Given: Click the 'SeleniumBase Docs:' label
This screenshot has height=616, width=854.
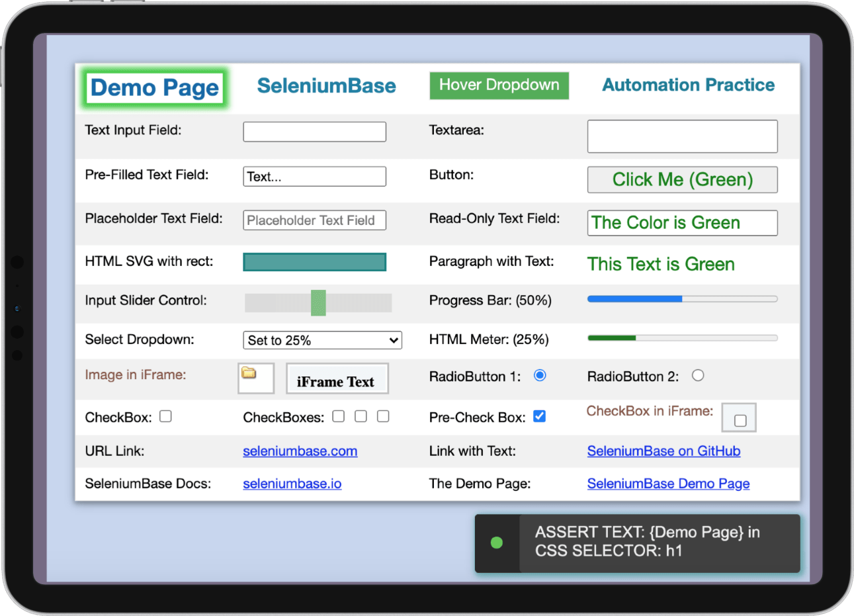Looking at the screenshot, I should coord(148,484).
